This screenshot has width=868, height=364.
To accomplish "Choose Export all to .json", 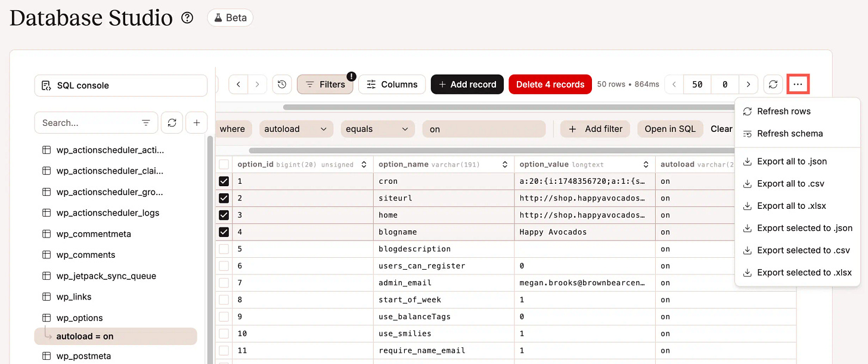I will (x=797, y=161).
